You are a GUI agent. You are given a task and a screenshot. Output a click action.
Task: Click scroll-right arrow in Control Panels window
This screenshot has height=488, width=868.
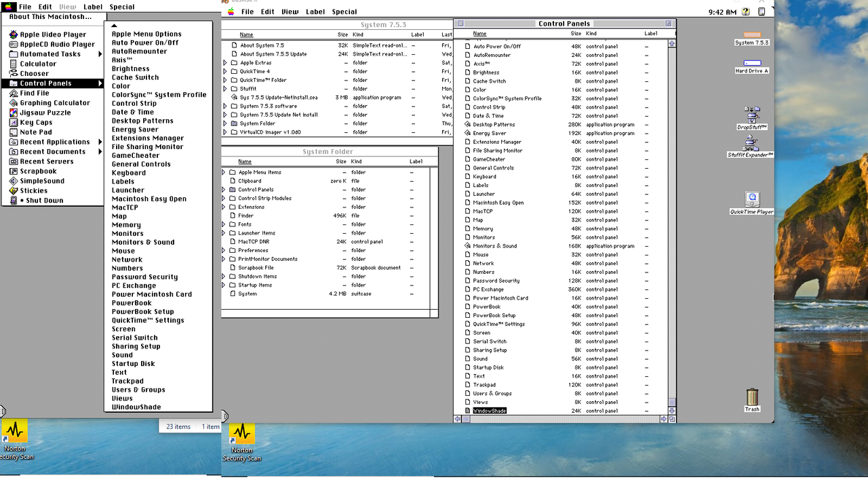(x=664, y=419)
